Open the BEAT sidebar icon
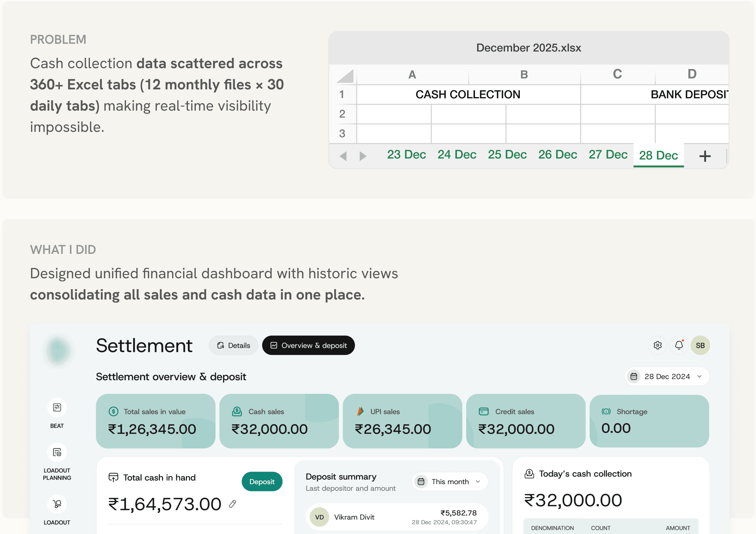756x534 pixels. pyautogui.click(x=57, y=407)
